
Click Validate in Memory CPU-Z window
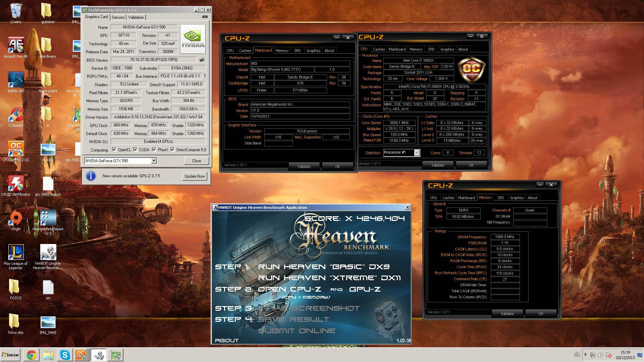pos(507,314)
